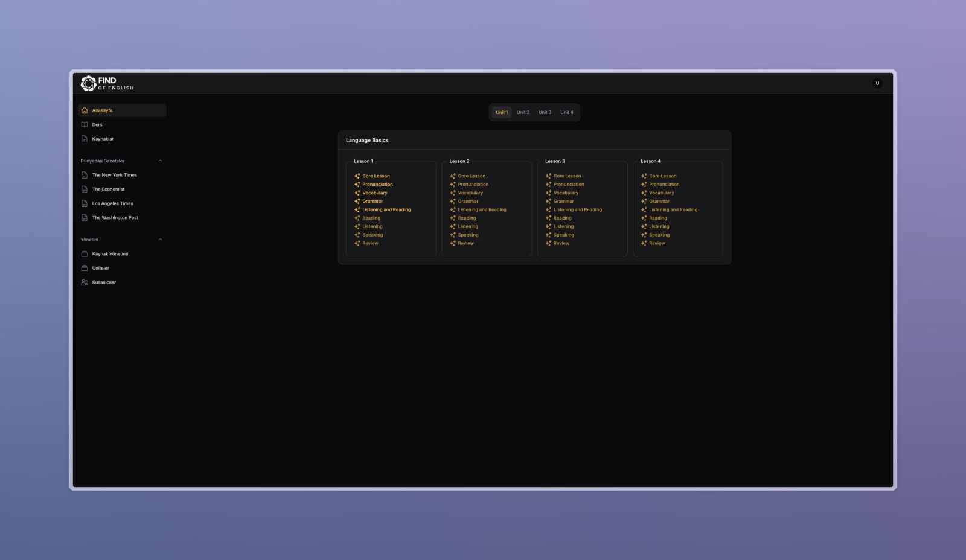
Task: Click the Find of English logo
Action: click(x=107, y=83)
